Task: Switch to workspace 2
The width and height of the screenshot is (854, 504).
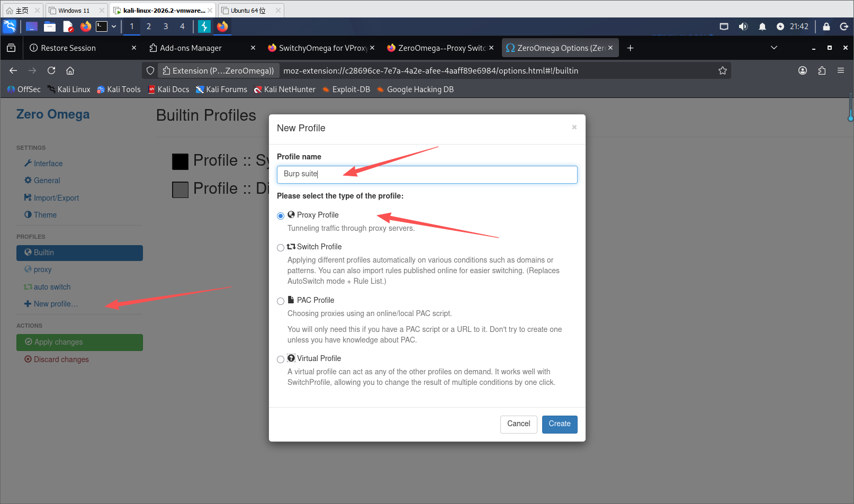Action: coord(149,26)
